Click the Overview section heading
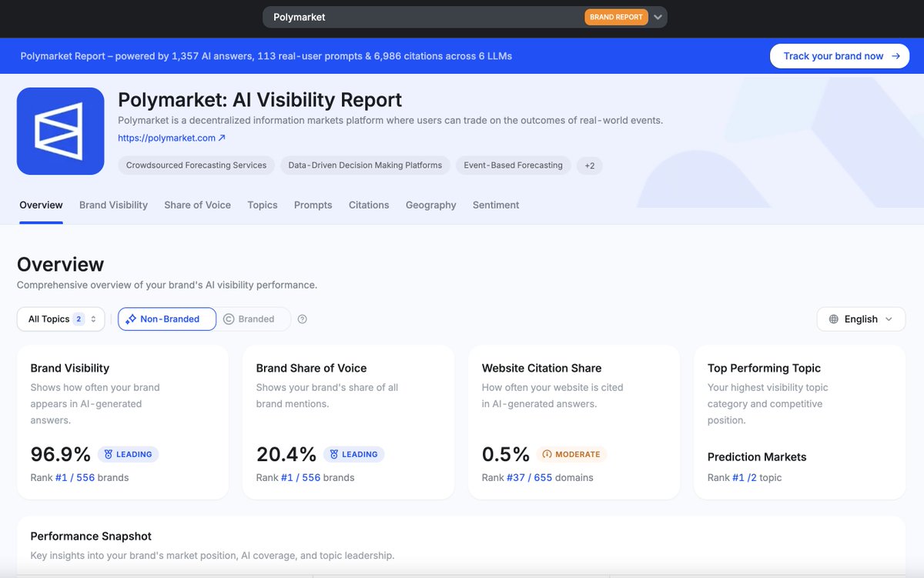The image size is (924, 578). 60,264
